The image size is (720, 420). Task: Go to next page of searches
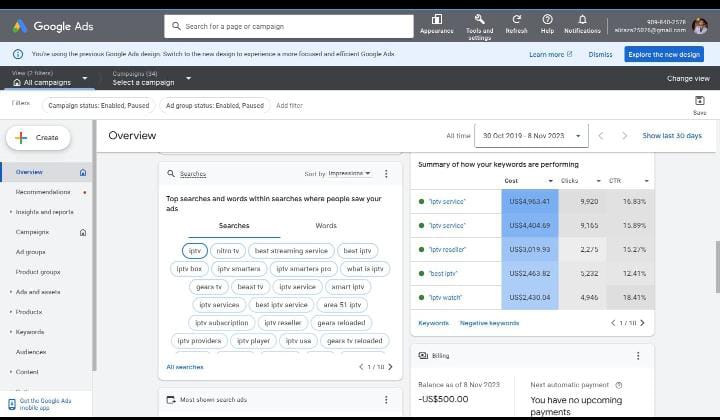coord(390,367)
